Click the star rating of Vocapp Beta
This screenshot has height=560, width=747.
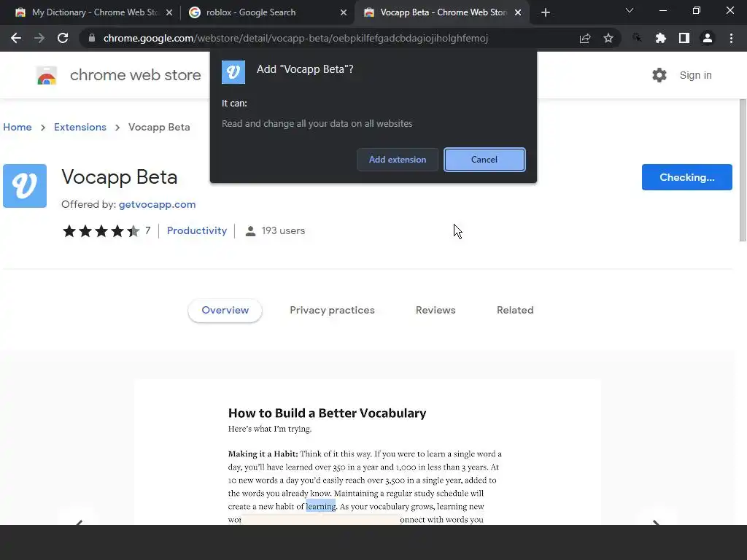point(101,231)
